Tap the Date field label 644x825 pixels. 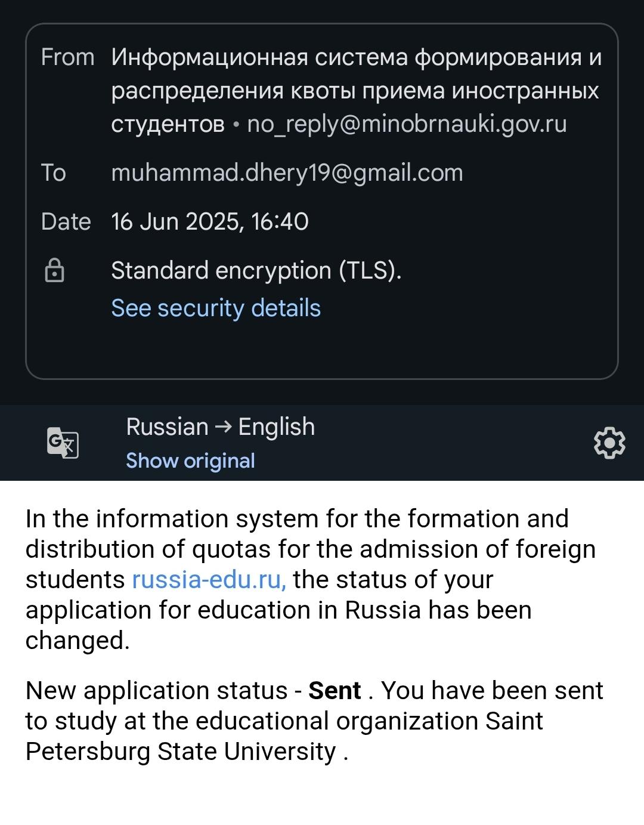pos(66,221)
